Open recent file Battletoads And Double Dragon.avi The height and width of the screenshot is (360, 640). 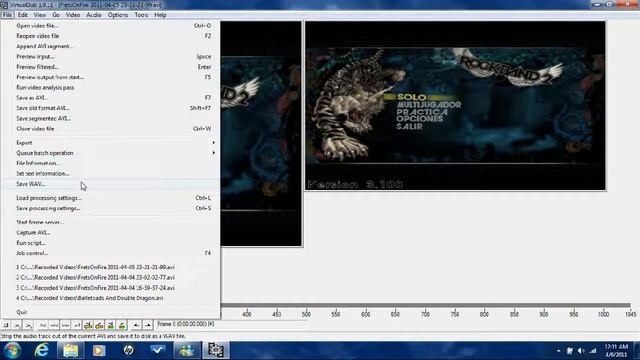(110, 298)
